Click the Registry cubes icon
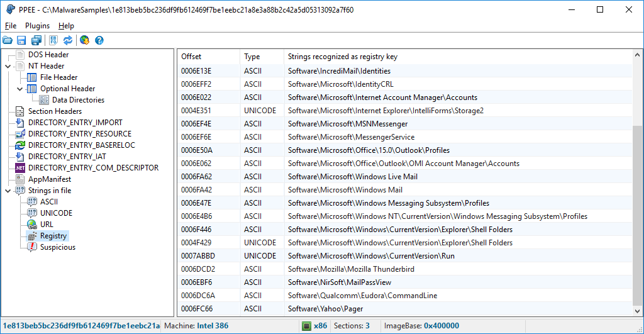Viewport: 644px width, 334px height. click(32, 236)
